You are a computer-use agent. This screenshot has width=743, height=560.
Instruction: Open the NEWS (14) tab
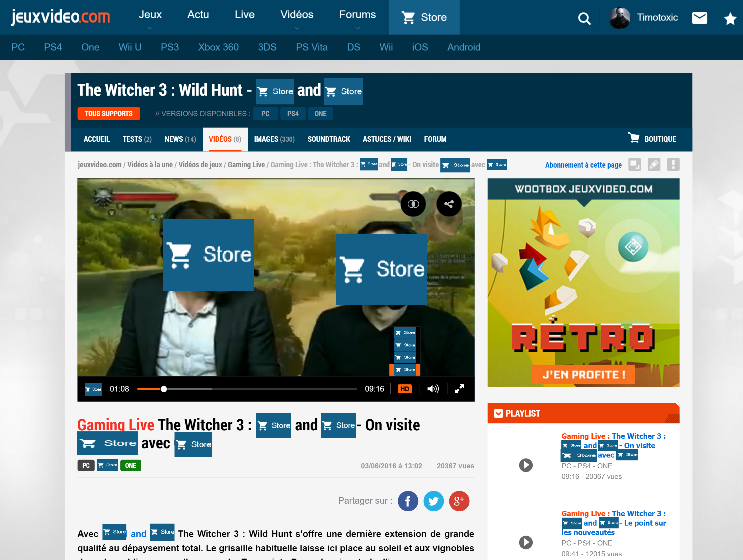tap(180, 139)
